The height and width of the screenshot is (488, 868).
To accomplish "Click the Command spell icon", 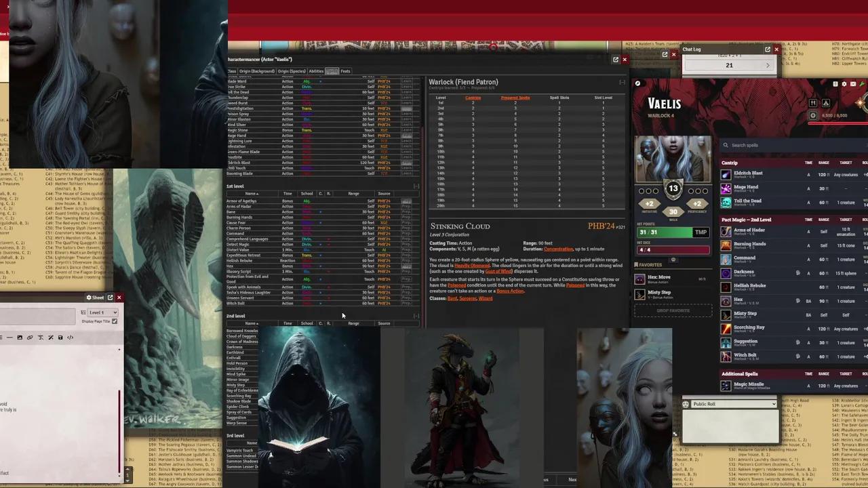I will click(x=726, y=259).
